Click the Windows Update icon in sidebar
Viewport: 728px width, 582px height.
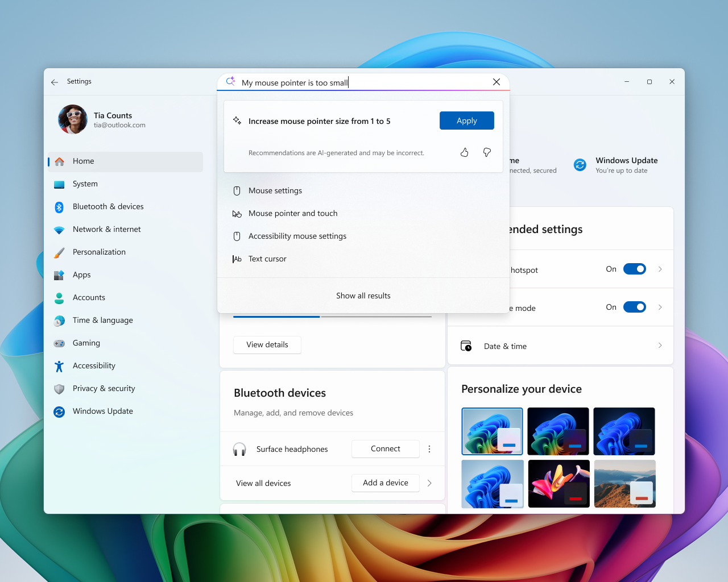[x=59, y=411]
